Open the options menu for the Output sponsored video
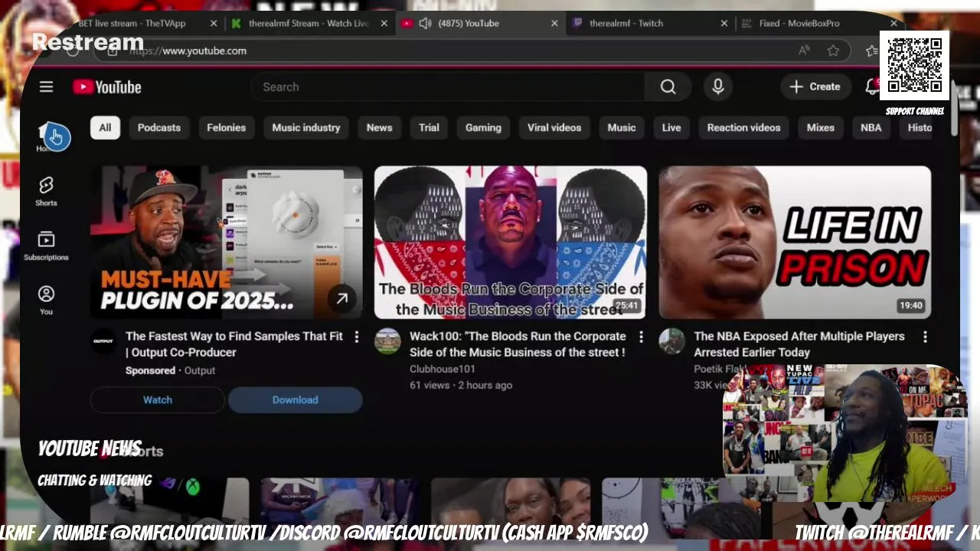Image resolution: width=980 pixels, height=551 pixels. (x=356, y=337)
